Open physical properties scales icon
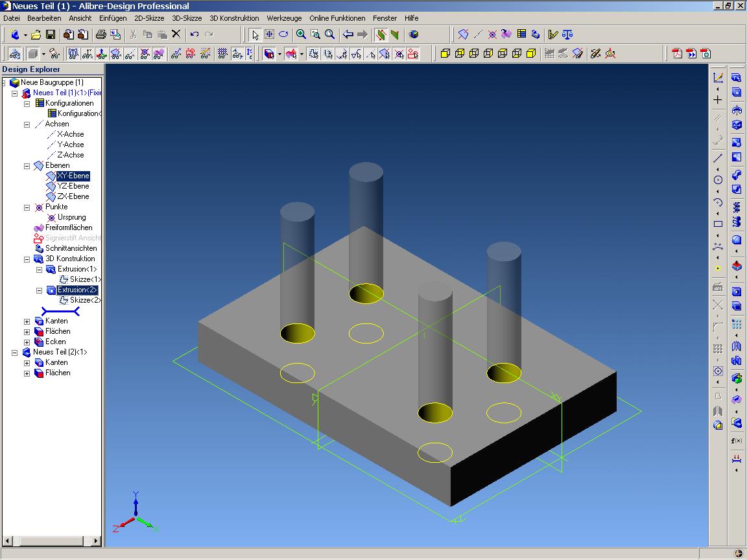The width and height of the screenshot is (747, 560). tap(567, 34)
